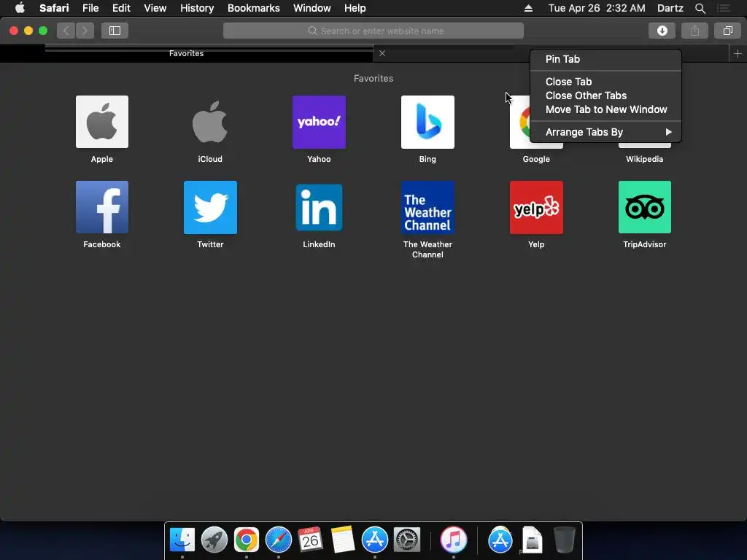Open the document file icon in Dock
747x560 pixels.
click(x=532, y=540)
